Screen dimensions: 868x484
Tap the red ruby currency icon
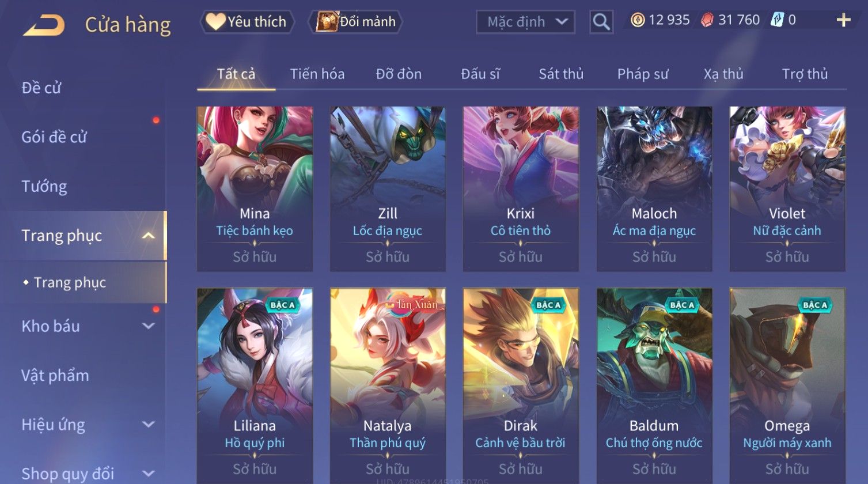click(x=707, y=20)
